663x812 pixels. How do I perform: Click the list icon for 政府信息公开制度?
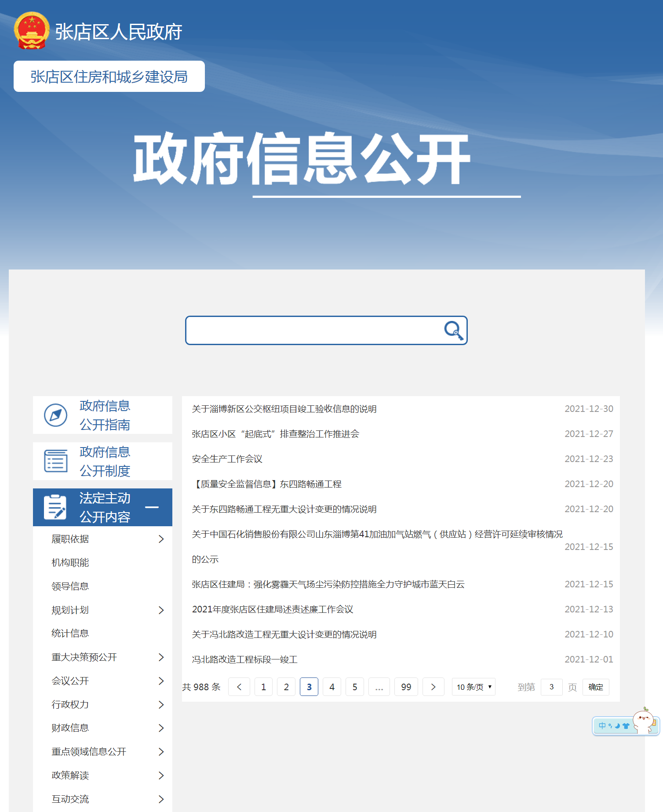[x=56, y=461]
